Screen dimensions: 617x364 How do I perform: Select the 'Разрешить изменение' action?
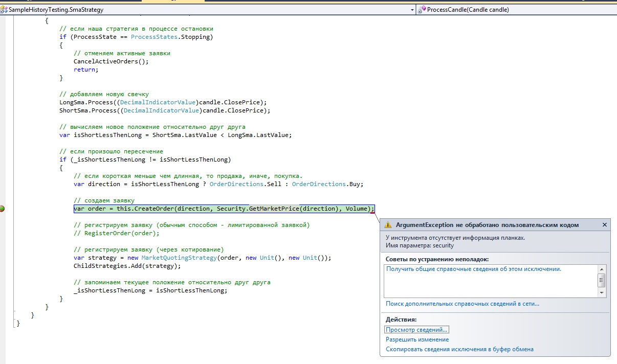point(417,339)
